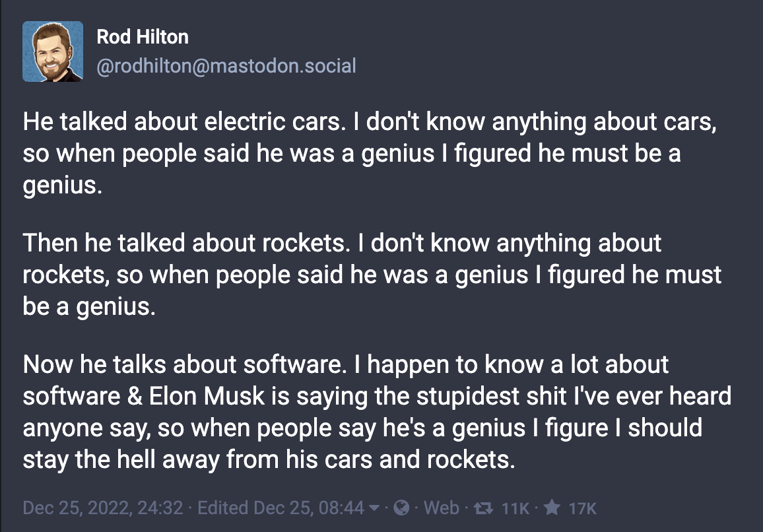The width and height of the screenshot is (763, 532).
Task: Open the Rod Hilton display name
Action: 143,37
